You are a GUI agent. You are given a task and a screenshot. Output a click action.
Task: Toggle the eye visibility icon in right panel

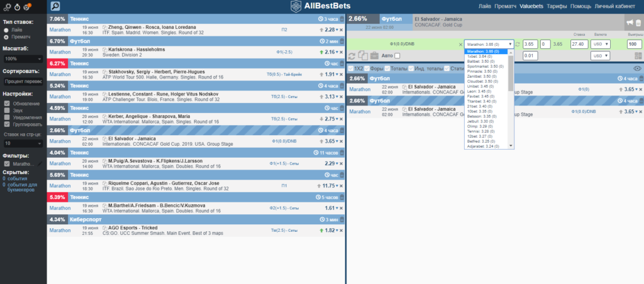[637, 68]
